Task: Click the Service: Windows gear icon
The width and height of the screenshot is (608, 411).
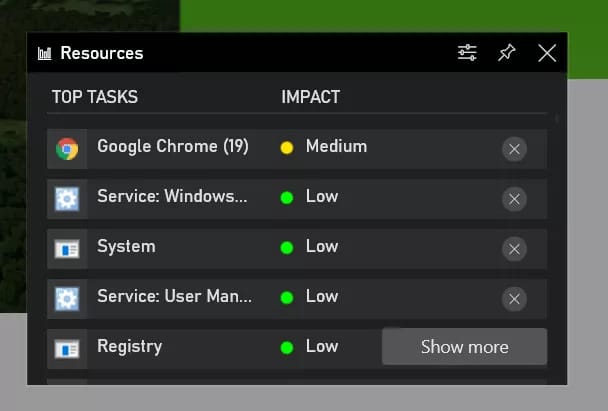Action: pos(67,199)
